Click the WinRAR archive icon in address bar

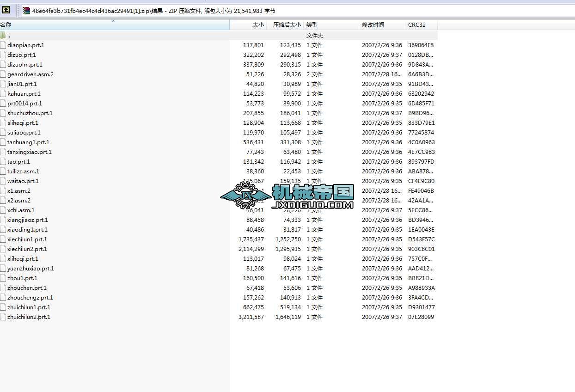pos(26,11)
